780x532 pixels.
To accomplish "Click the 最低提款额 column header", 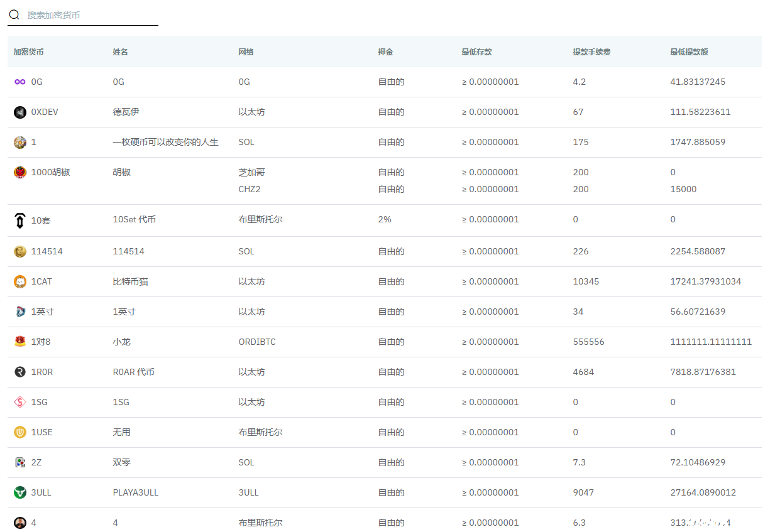I will [689, 52].
